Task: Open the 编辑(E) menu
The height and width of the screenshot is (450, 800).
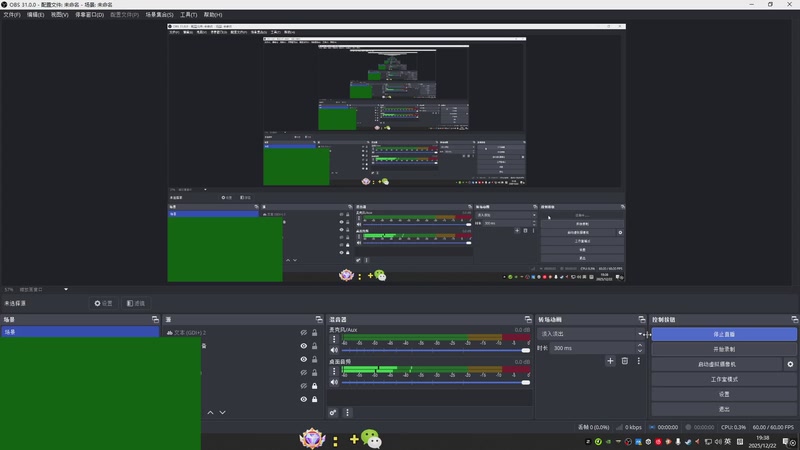Action: (35, 15)
